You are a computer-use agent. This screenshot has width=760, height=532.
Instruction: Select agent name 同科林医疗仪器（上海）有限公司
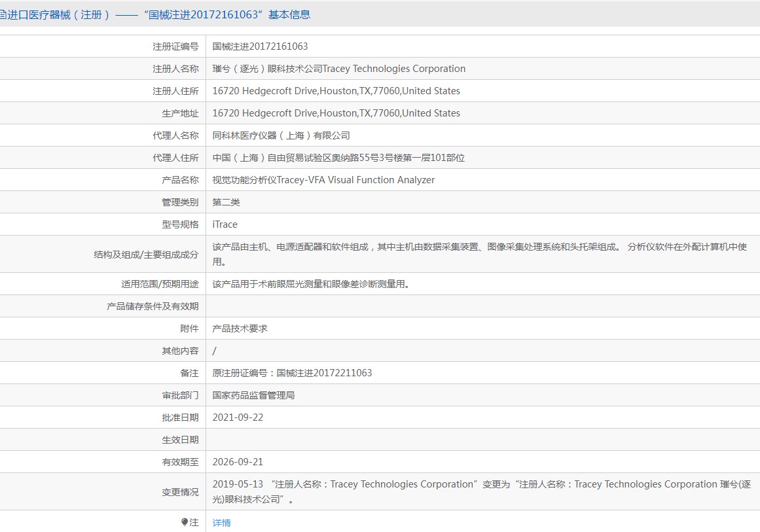[x=281, y=135]
